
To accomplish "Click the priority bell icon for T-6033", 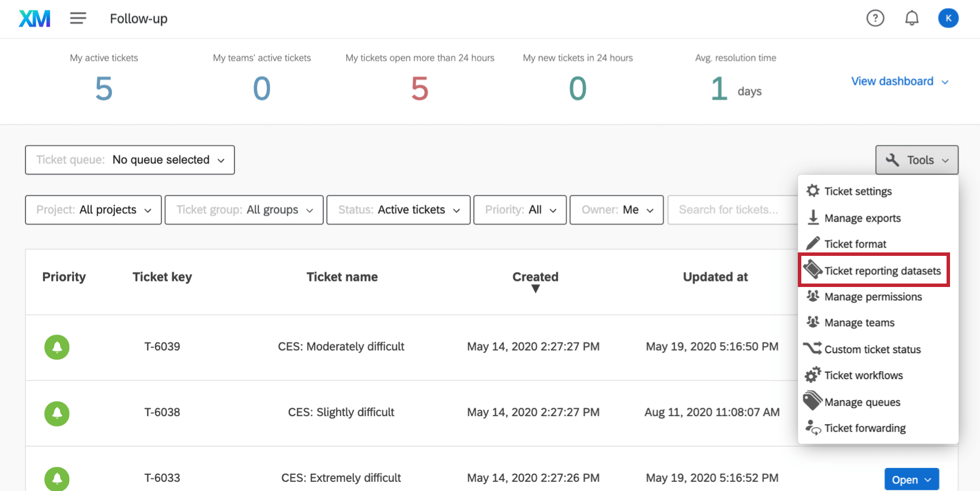I will (57, 478).
